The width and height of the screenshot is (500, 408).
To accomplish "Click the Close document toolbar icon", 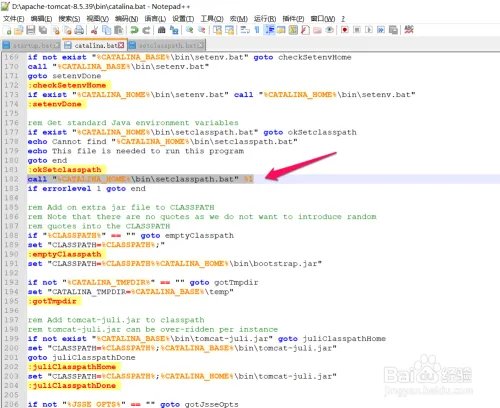I will 56,30.
